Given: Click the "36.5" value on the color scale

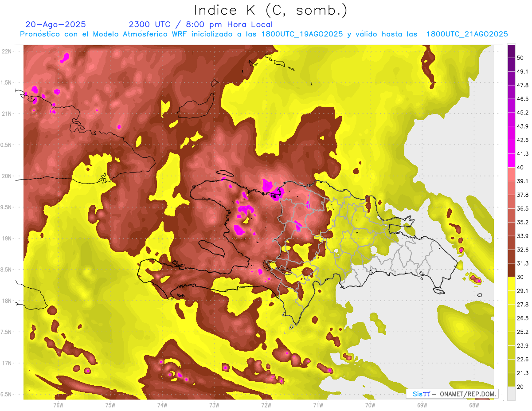Looking at the screenshot, I should [522, 208].
